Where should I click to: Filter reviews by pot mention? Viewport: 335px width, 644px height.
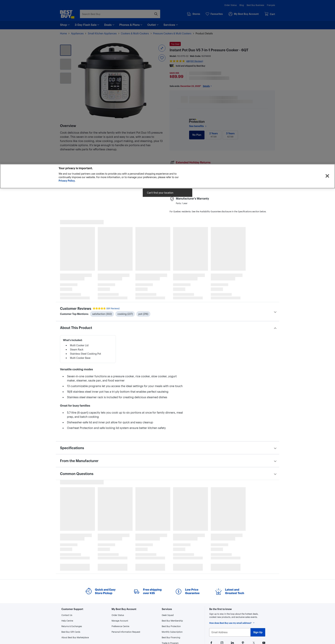click(x=143, y=314)
